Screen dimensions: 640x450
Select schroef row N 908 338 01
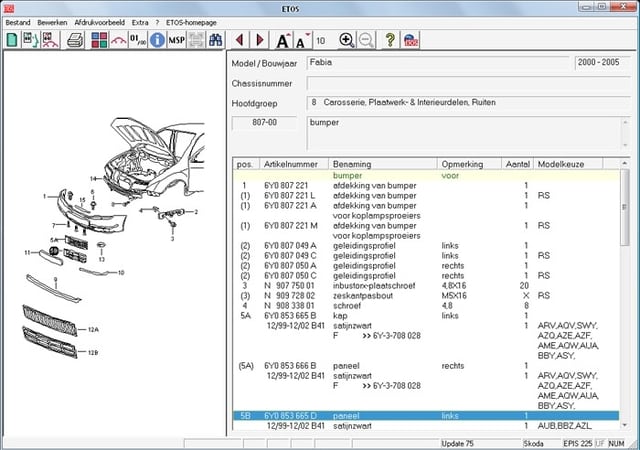[426, 305]
